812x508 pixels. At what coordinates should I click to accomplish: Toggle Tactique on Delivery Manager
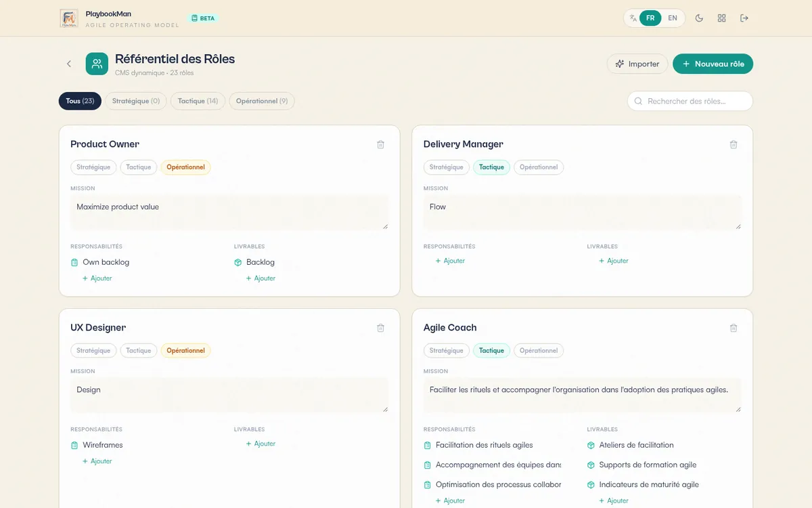tap(492, 167)
